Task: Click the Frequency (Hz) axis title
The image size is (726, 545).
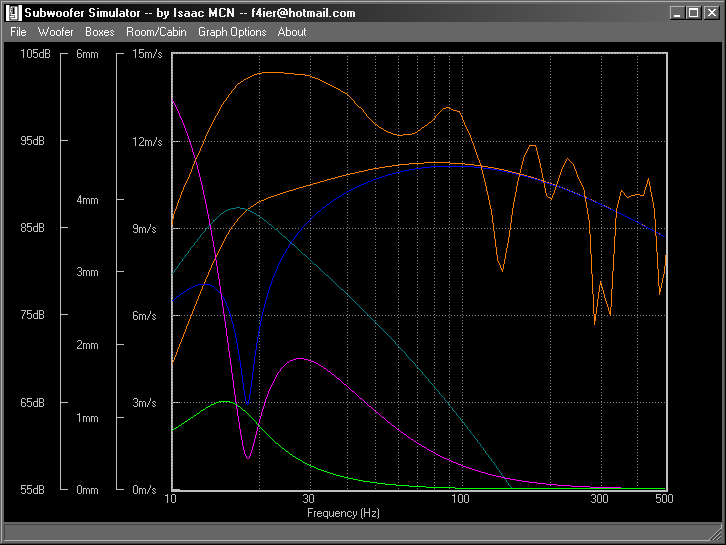Action: tap(344, 513)
